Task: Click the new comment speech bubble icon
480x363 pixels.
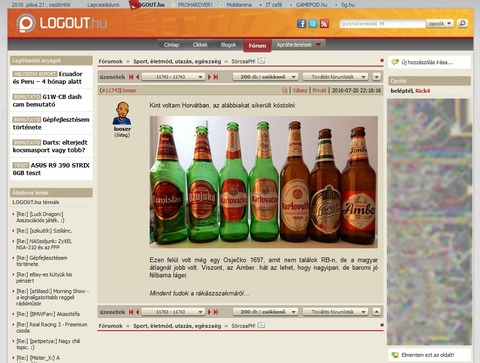Action: point(395,62)
